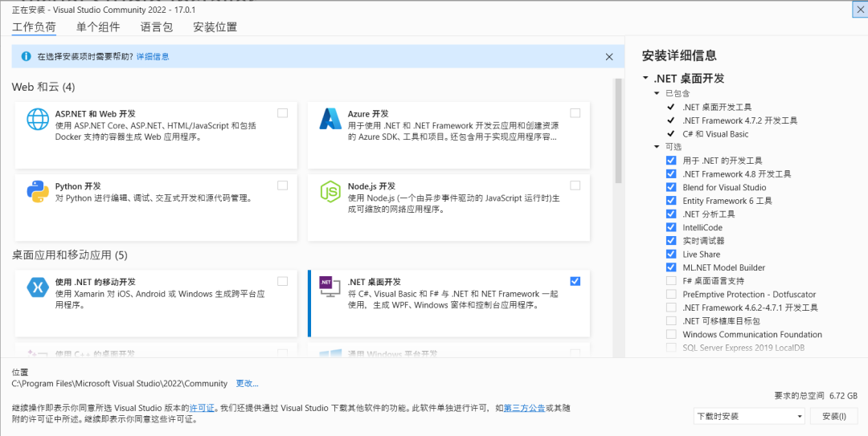Viewport: 868px width, 436px height.
Task: Click .NET 桌面开发工具 included item
Action: tap(717, 108)
